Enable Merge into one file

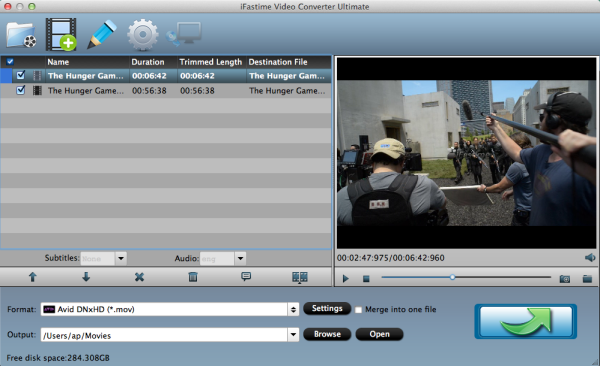[358, 310]
